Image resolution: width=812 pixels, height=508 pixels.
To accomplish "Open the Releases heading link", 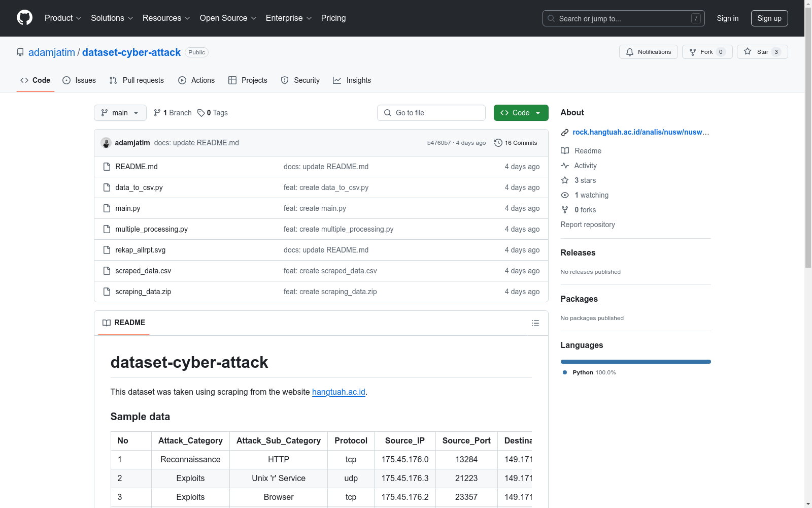I will (578, 252).
